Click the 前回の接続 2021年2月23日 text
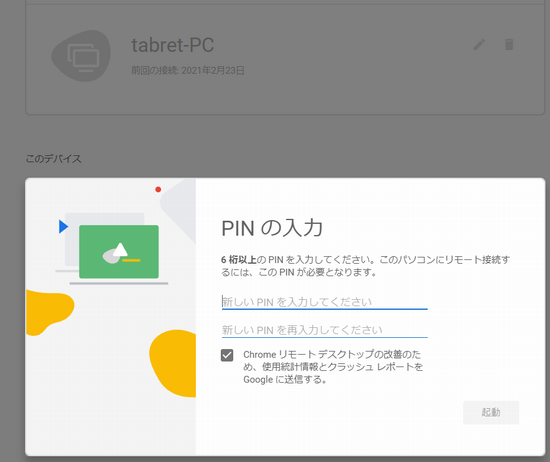 click(x=188, y=71)
